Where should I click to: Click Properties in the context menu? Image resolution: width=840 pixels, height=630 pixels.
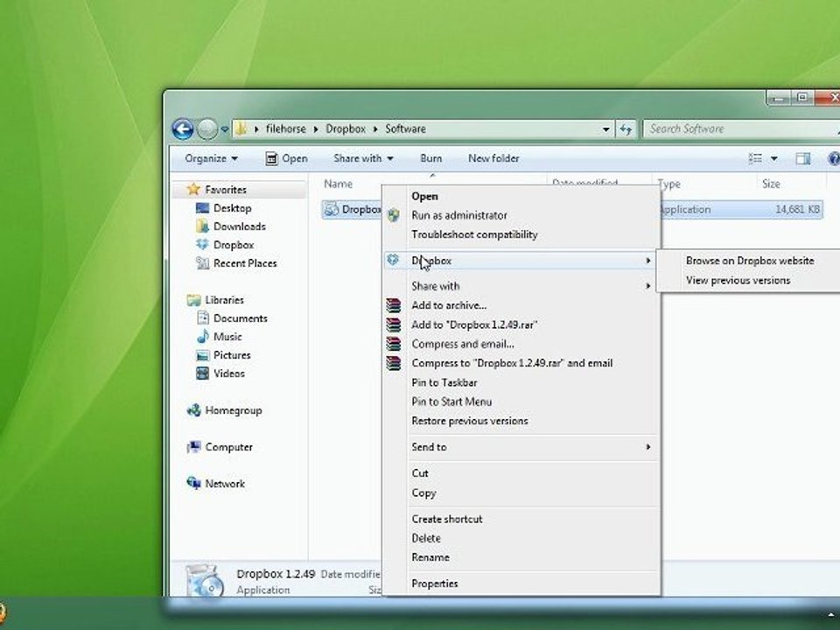[435, 584]
